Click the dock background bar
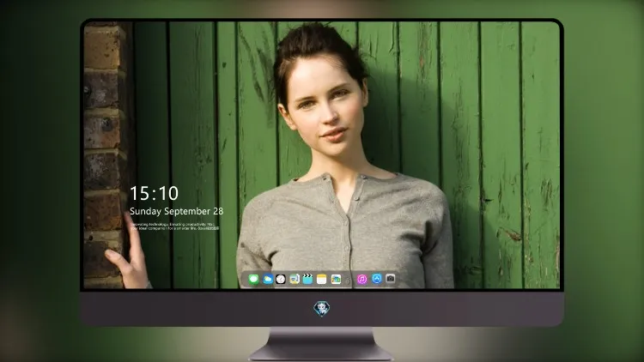Viewport: 644px width, 362px height. pos(320,280)
